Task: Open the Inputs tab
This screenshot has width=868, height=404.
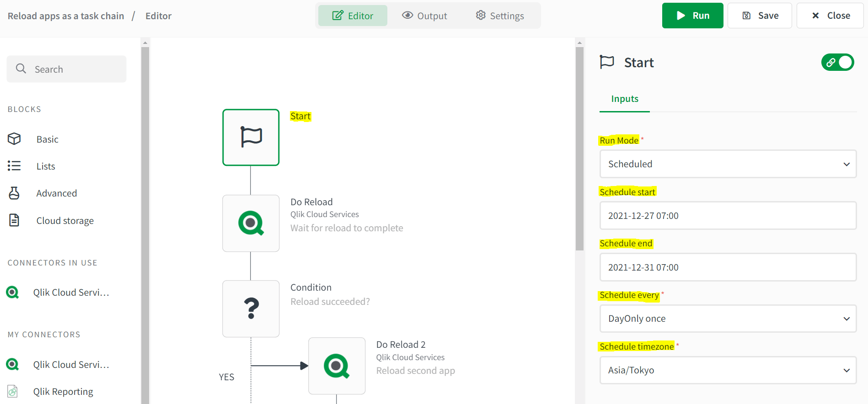Action: (x=624, y=99)
